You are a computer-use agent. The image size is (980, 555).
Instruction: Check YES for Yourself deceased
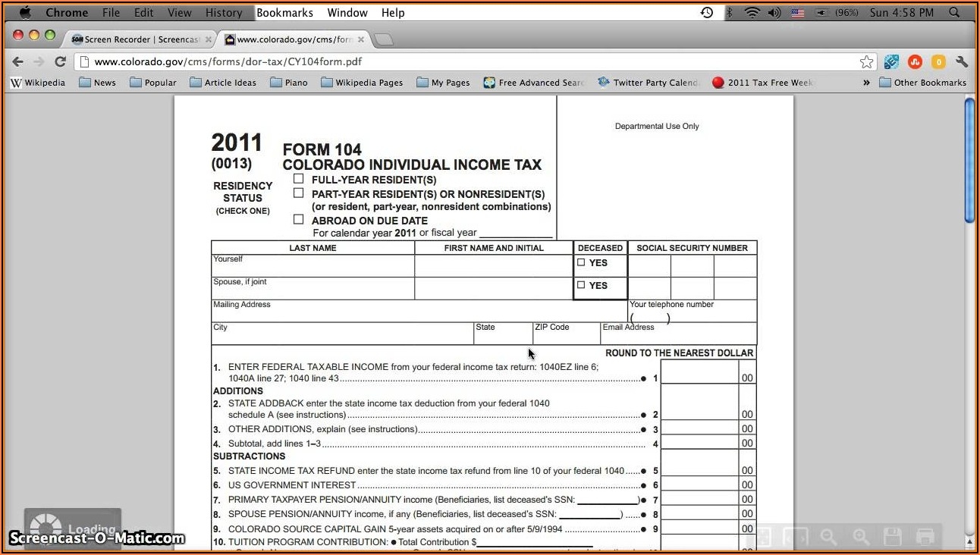coord(583,262)
